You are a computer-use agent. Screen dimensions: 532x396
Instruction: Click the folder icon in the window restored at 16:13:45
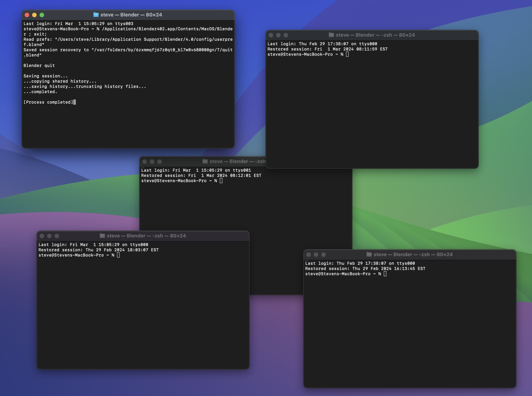coord(369,254)
